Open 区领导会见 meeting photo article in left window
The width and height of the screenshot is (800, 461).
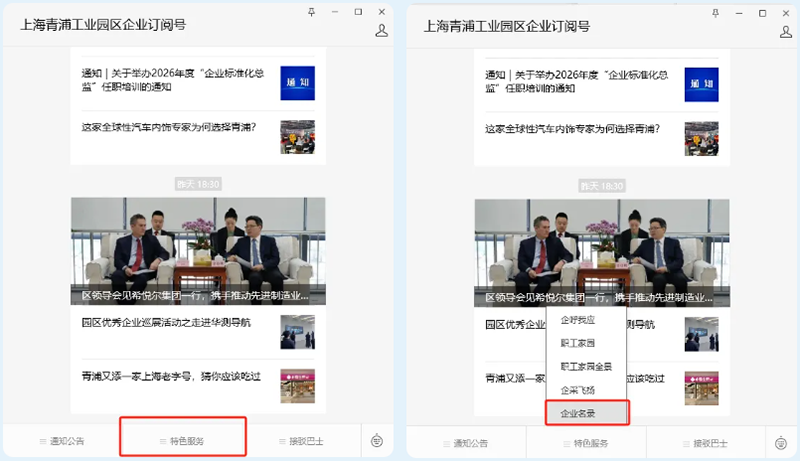pyautogui.click(x=197, y=250)
